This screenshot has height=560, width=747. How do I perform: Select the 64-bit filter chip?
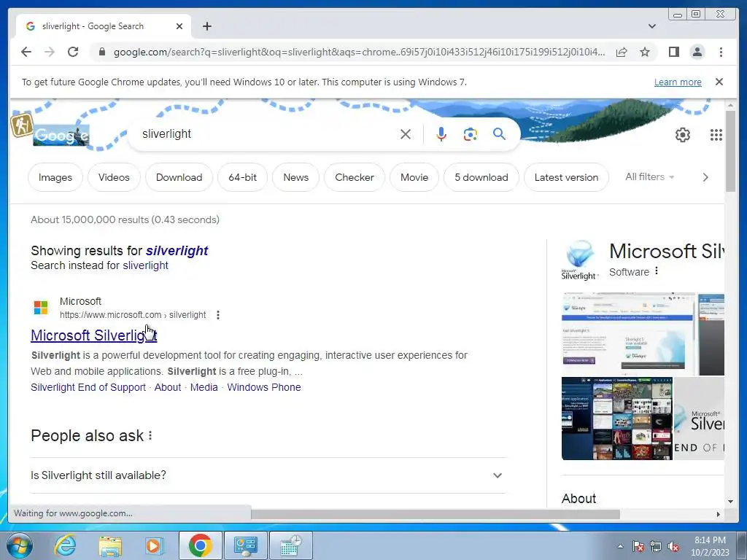click(242, 177)
